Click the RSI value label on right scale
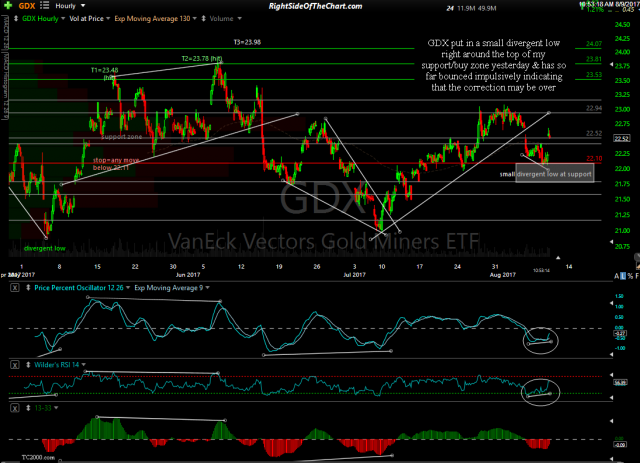 click(x=620, y=383)
